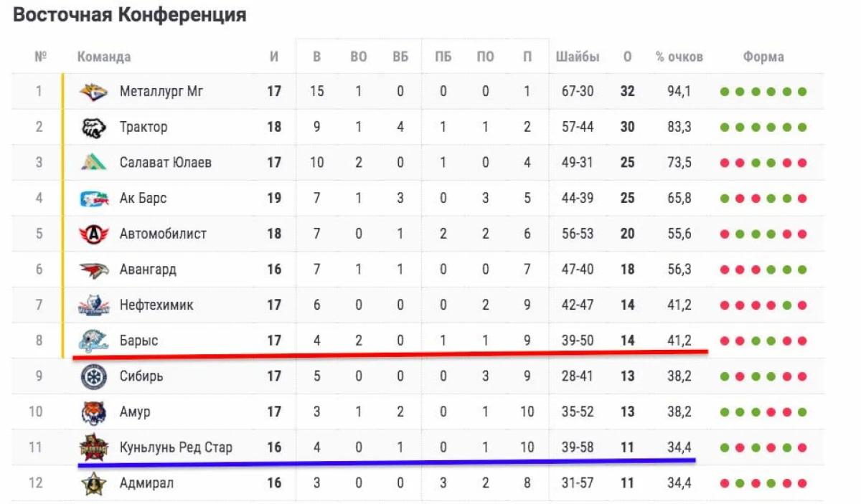Image resolution: width=861 pixels, height=504 pixels.
Task: Open the Нефтехимик team link
Action: (156, 305)
